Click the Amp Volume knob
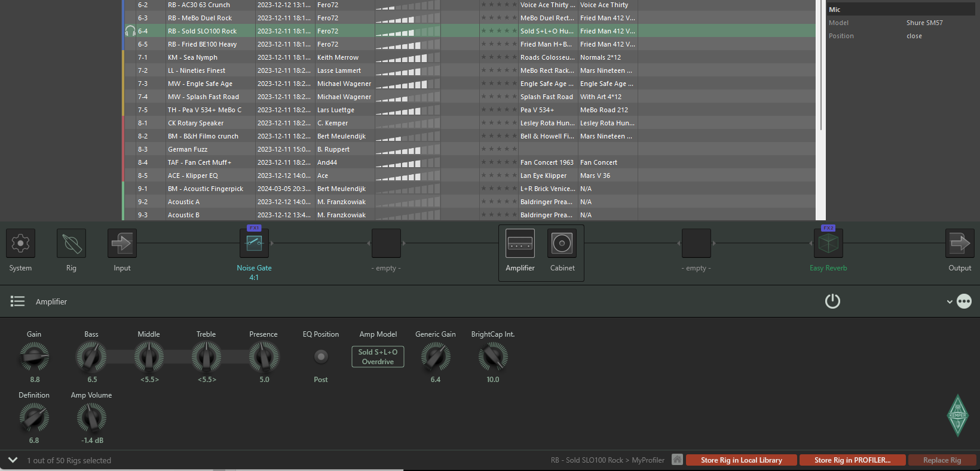The height and width of the screenshot is (471, 980). (91, 418)
